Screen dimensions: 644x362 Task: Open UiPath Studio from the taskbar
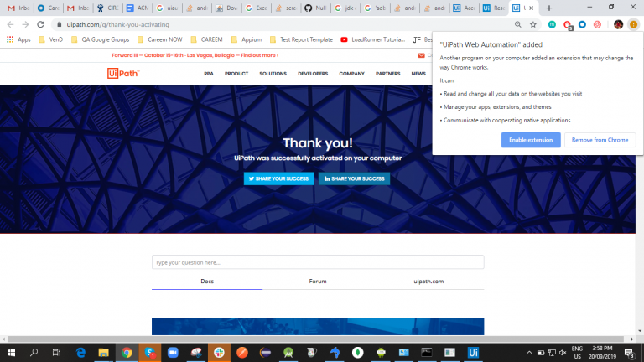[473, 353]
